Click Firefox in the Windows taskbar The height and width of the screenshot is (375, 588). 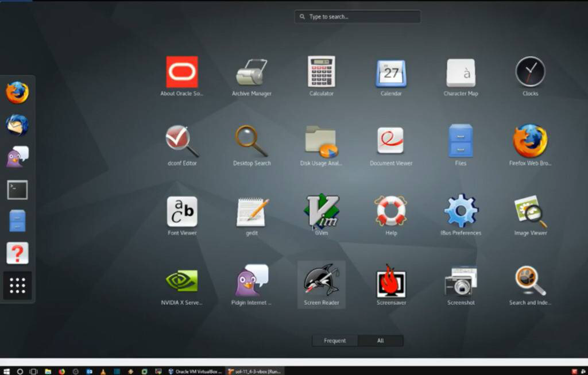point(62,371)
